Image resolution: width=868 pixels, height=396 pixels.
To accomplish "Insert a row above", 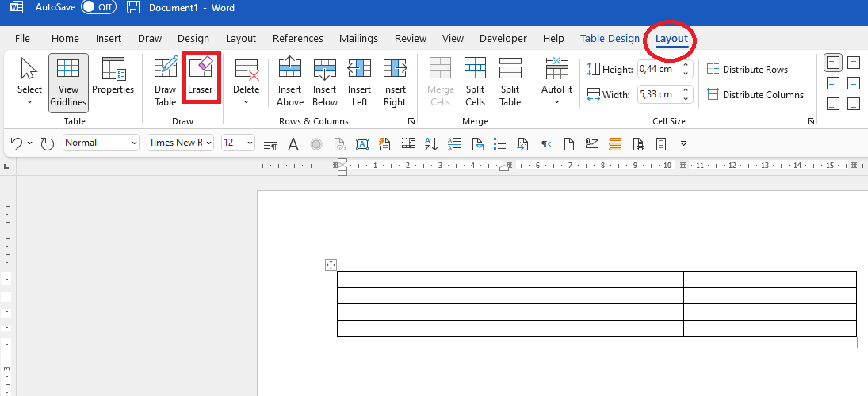I will pos(290,82).
